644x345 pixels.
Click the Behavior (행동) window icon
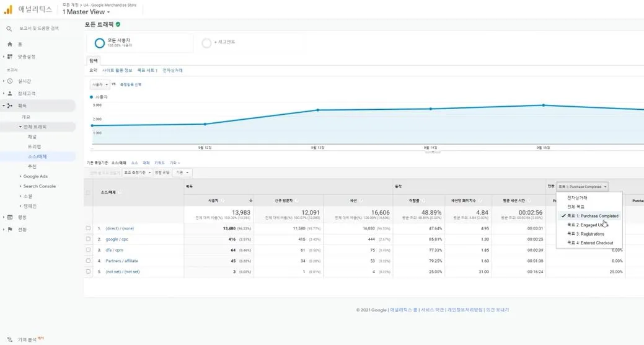pos(10,217)
